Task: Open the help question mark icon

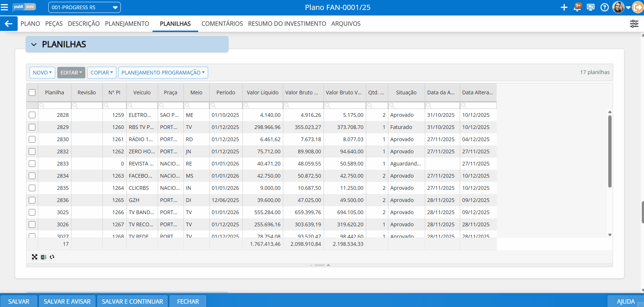Action: click(x=604, y=7)
